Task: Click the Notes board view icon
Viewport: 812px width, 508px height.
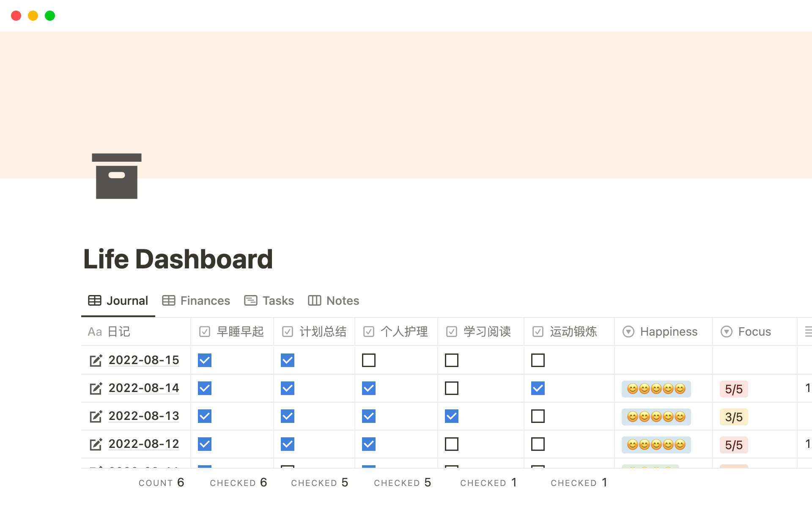Action: coord(315,301)
